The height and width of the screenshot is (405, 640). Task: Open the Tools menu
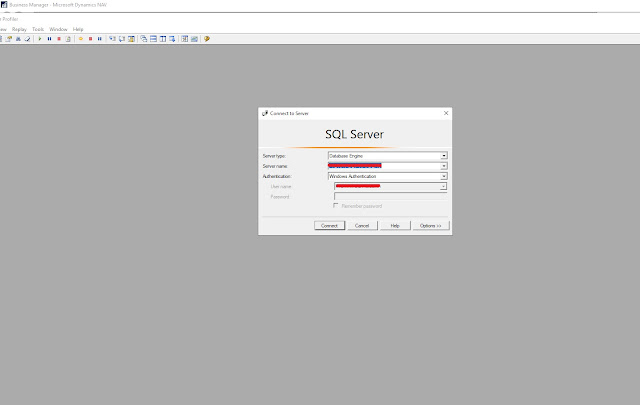[38, 29]
